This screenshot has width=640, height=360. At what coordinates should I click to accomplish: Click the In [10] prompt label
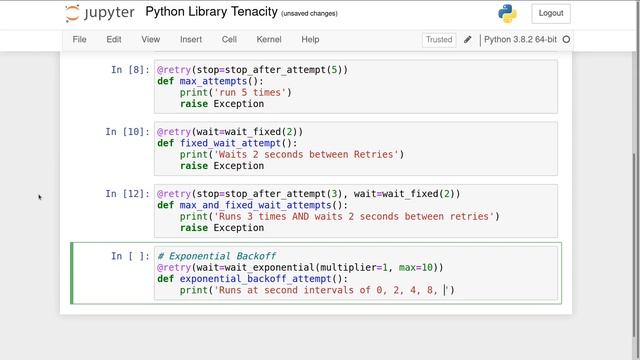click(127, 132)
